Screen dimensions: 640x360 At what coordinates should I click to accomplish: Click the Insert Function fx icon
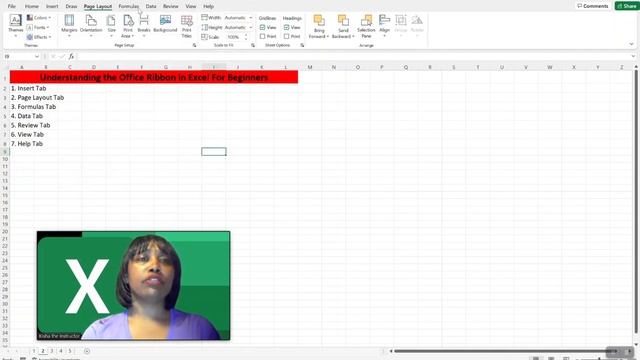71,56
